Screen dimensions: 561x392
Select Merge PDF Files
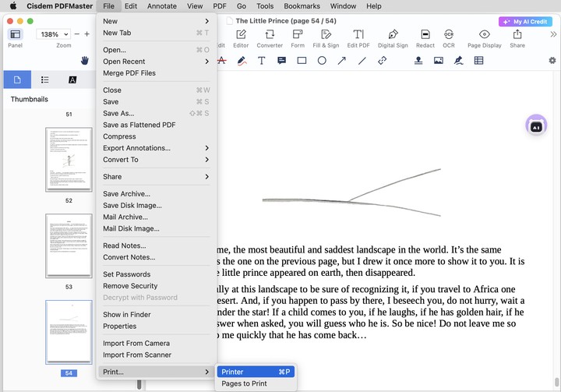tap(157, 72)
